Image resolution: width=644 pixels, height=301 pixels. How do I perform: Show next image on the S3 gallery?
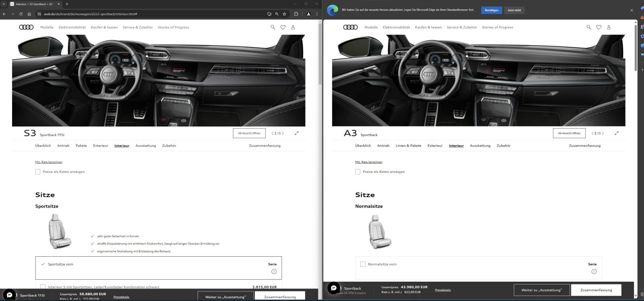(x=283, y=133)
